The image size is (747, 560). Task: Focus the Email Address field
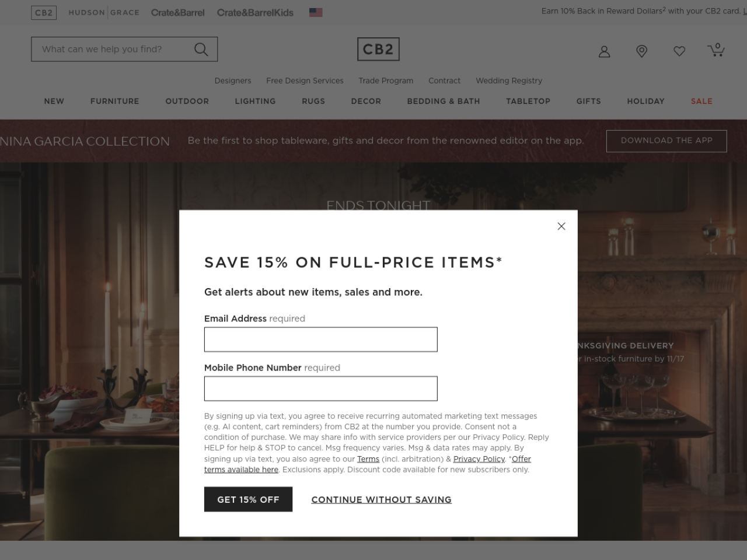click(x=320, y=339)
